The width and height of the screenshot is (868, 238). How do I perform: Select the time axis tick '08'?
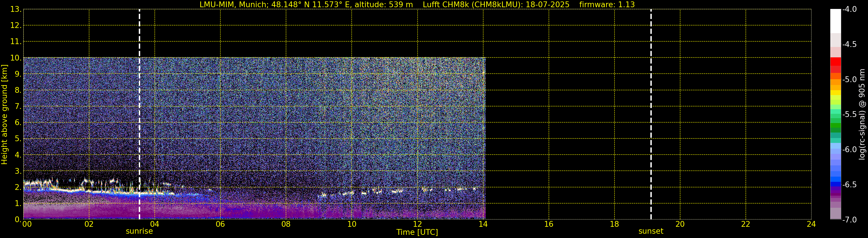pyautogui.click(x=286, y=224)
